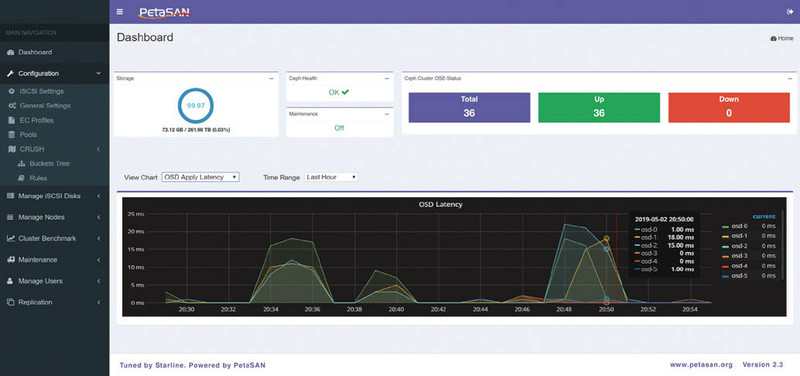Open the Dashboard menu item

[55, 52]
